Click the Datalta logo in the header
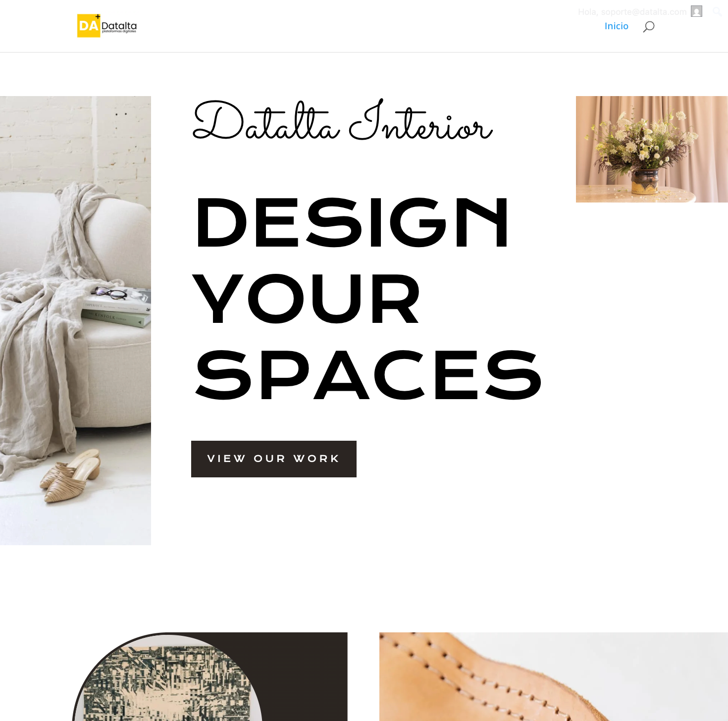The width and height of the screenshot is (728, 721). [107, 26]
